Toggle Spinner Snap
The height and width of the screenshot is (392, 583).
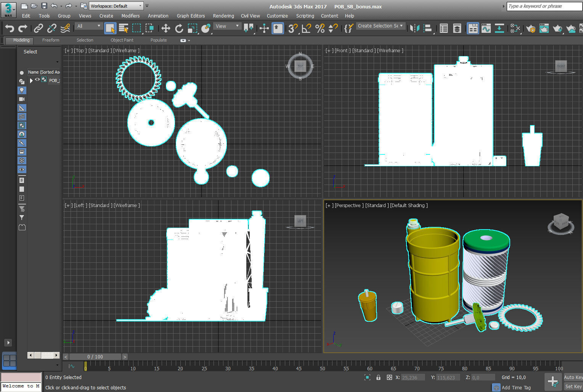point(333,28)
